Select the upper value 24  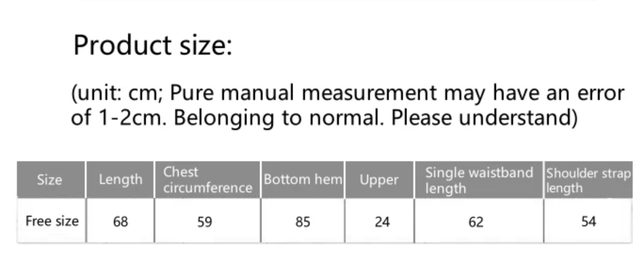tap(382, 222)
